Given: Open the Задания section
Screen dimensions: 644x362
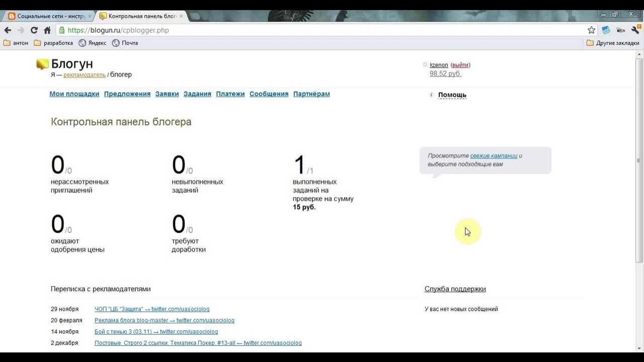Looking at the screenshot, I should (x=197, y=94).
